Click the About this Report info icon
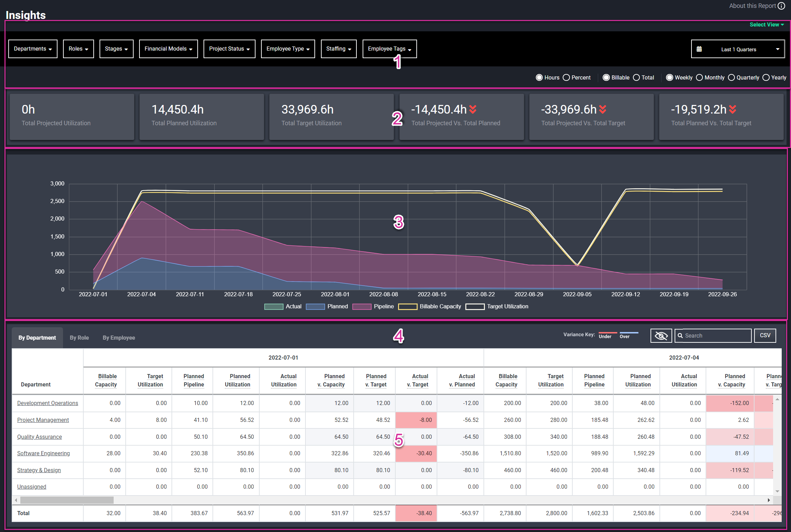Viewport: 791px width, 532px height. (x=781, y=6)
